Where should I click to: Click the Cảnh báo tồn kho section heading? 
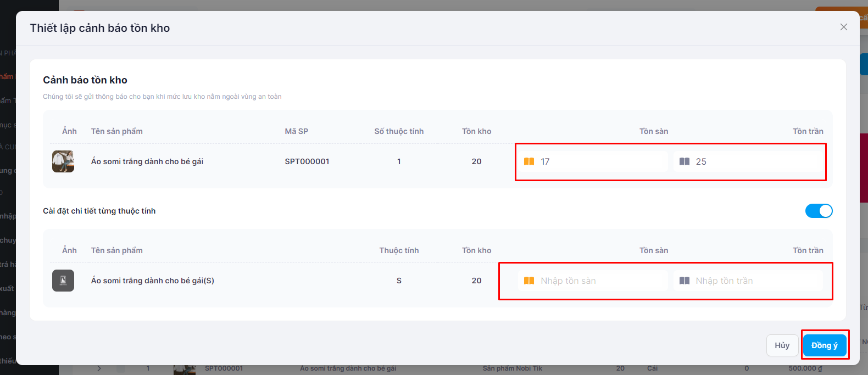click(x=85, y=80)
